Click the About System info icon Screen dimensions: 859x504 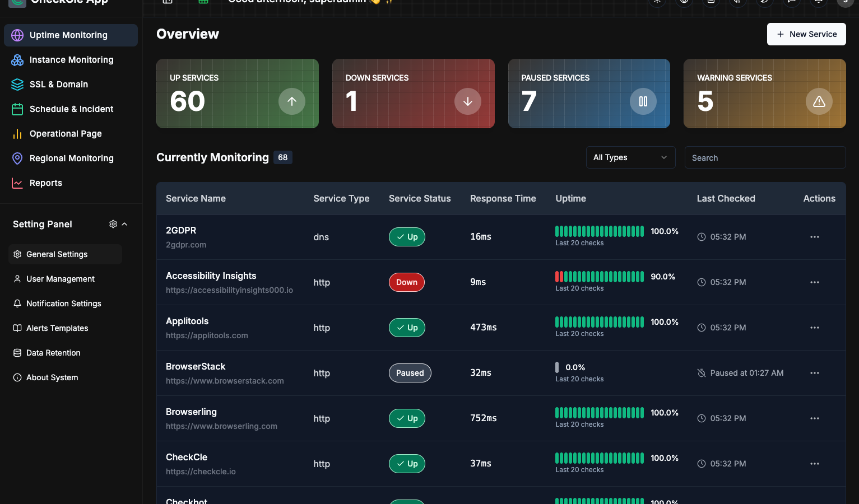pos(17,377)
